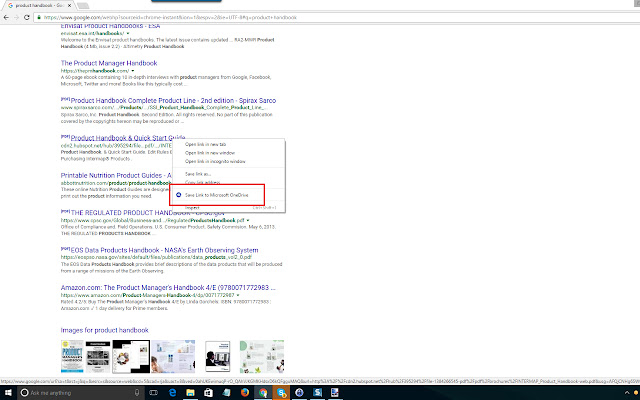Open a new tab next to 'product handbook'
640x400 pixels.
coord(83,6)
